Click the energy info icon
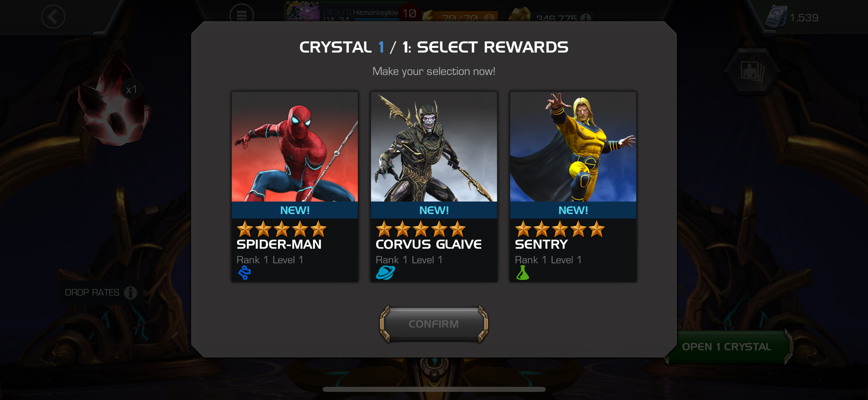This screenshot has height=400, width=868. click(489, 17)
